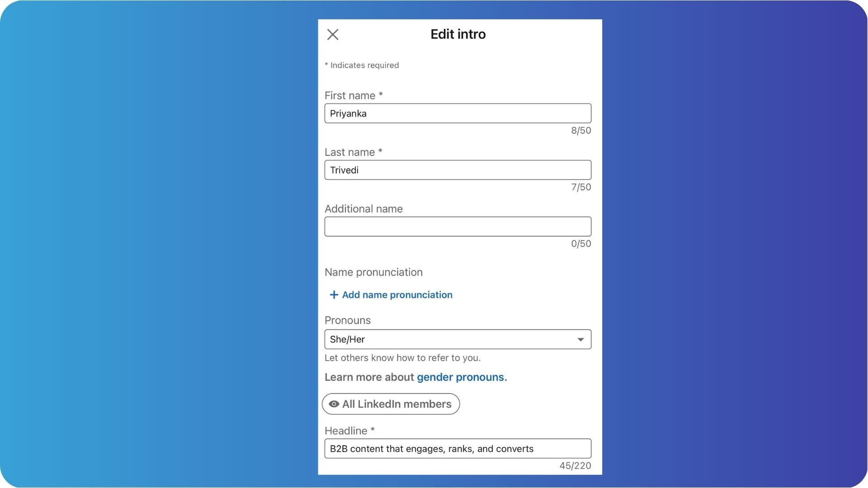Click the First name input field
The width and height of the screenshot is (868, 488).
458,113
